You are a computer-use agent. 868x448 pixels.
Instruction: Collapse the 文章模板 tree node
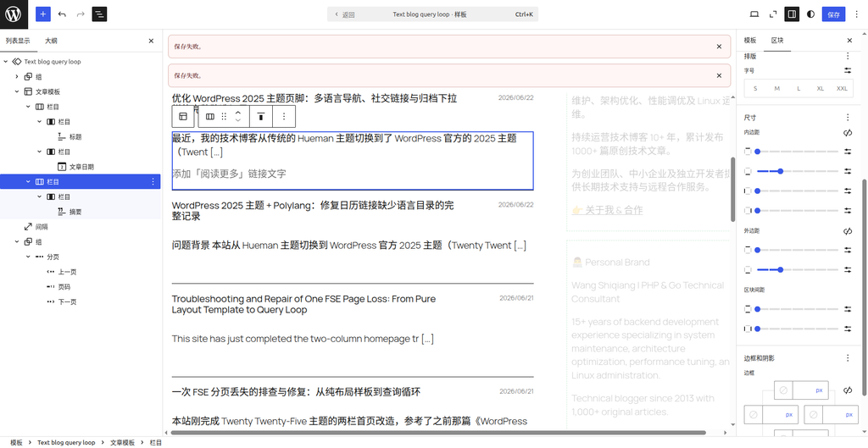17,91
